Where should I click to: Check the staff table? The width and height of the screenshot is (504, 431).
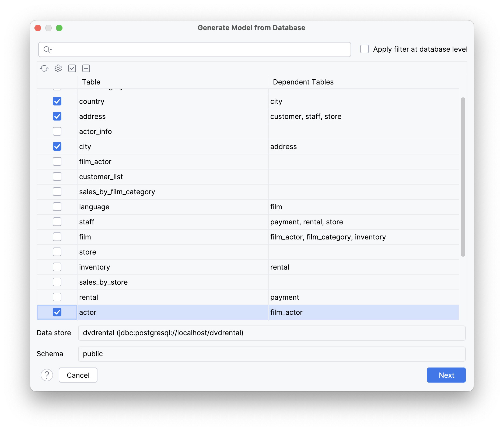pyautogui.click(x=57, y=222)
